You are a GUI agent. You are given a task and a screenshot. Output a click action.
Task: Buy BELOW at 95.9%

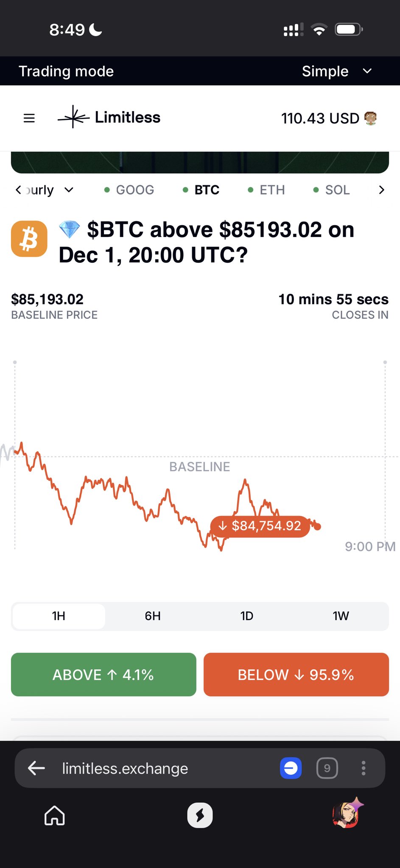[296, 674]
